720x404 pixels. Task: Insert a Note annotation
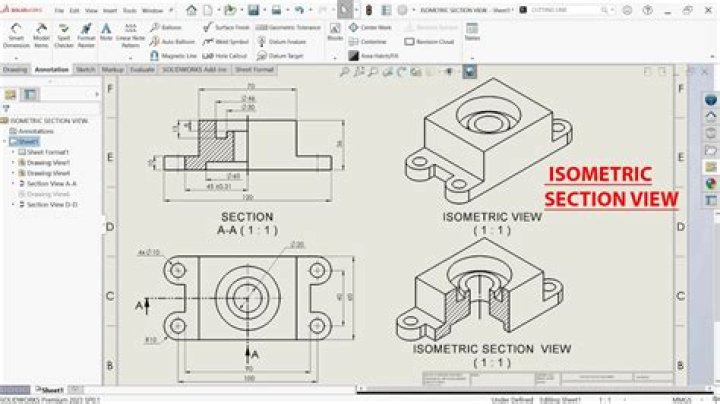pyautogui.click(x=106, y=32)
